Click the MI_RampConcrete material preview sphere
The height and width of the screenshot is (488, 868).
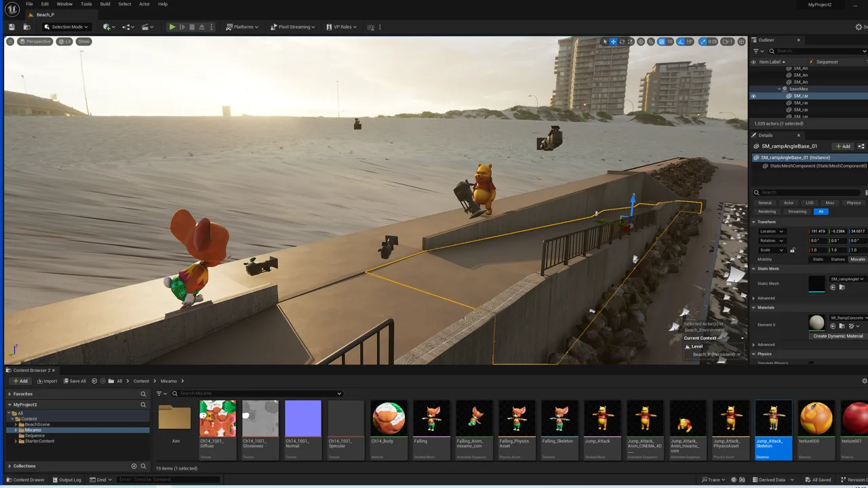point(817,323)
